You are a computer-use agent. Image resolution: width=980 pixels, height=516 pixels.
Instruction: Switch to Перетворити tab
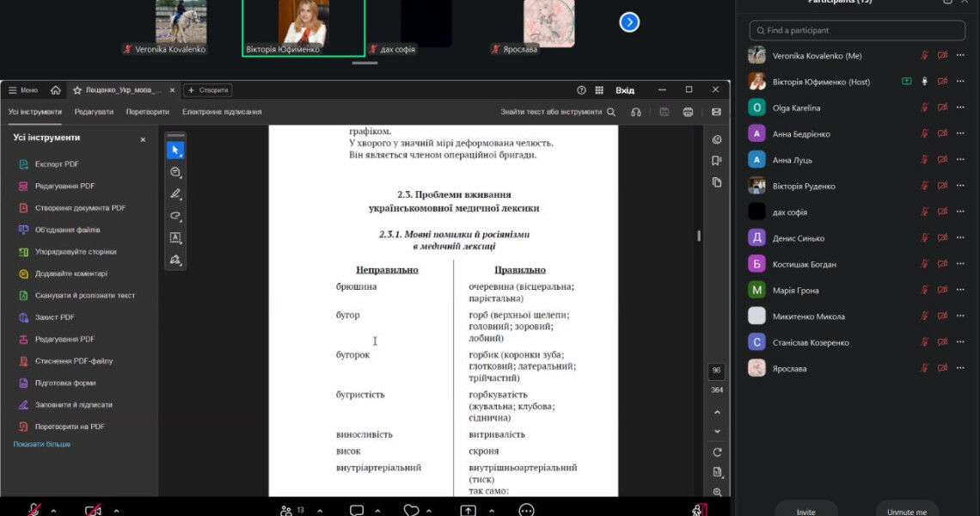[148, 112]
